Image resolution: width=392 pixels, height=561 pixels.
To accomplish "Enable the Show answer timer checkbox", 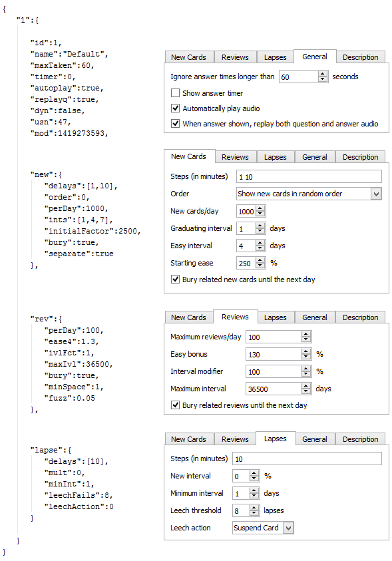I will [175, 93].
